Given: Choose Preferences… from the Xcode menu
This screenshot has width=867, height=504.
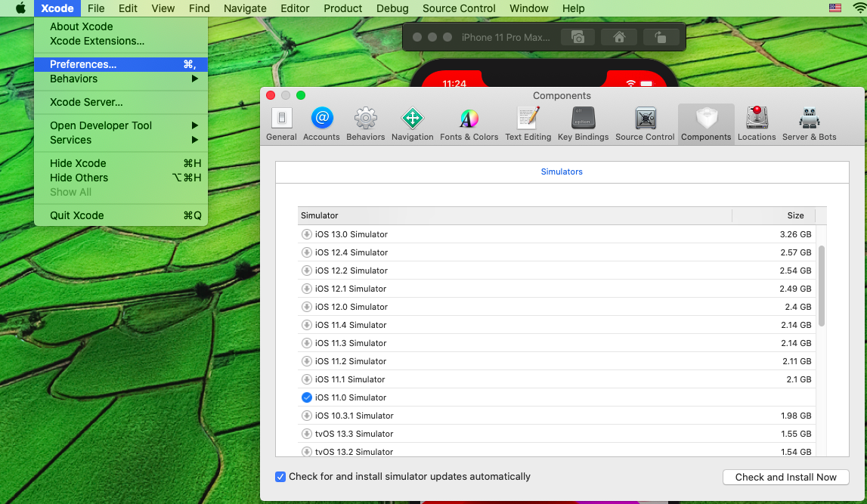Looking at the screenshot, I should (x=120, y=64).
